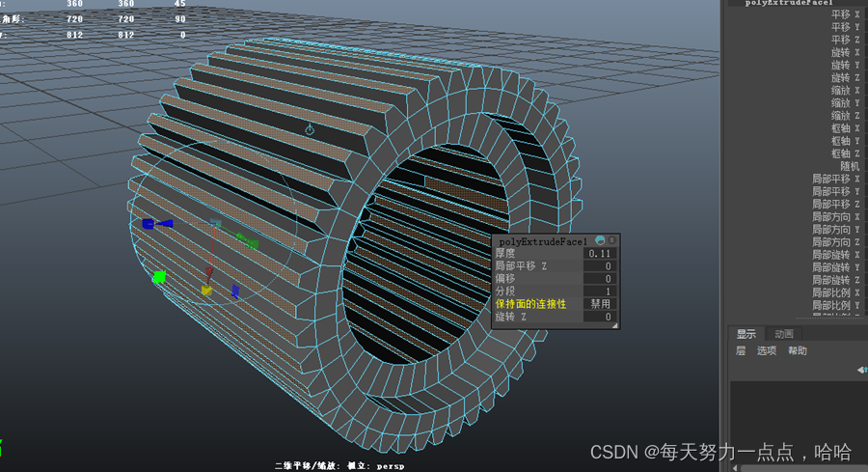Click the bright green cube scale handle
Image resolution: width=868 pixels, height=472 pixels.
[159, 276]
